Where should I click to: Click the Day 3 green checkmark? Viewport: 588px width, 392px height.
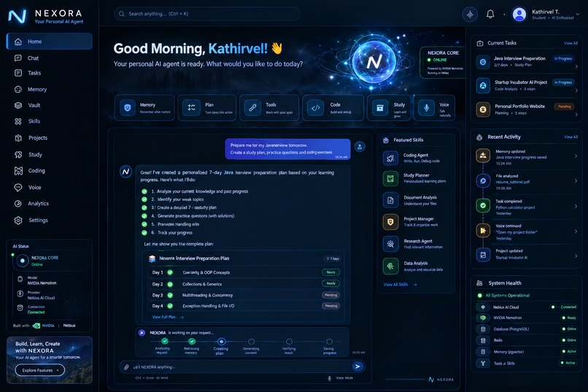click(x=170, y=295)
